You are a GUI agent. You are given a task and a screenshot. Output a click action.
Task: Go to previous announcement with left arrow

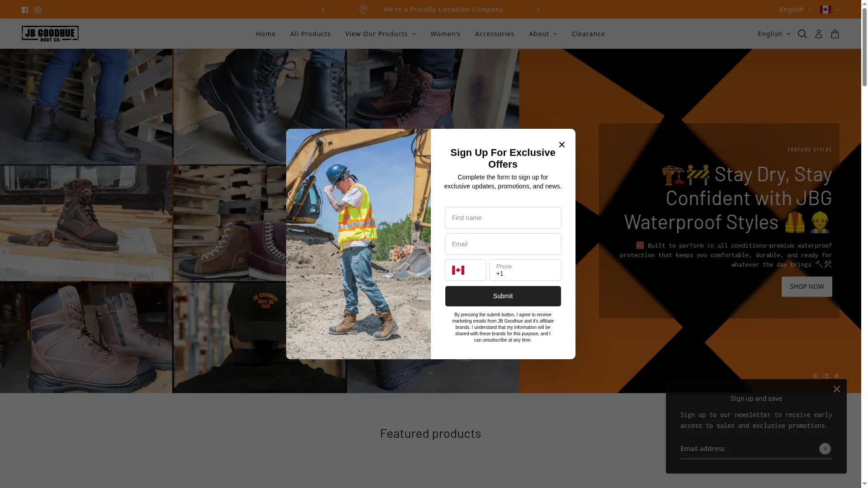click(x=323, y=9)
